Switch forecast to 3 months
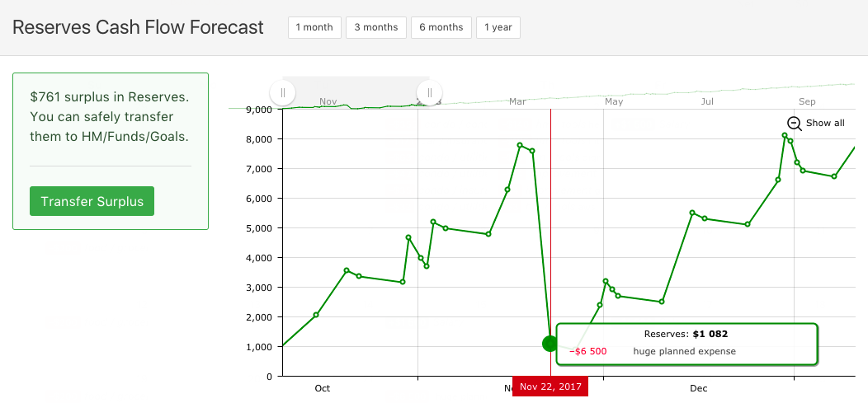 376,27
